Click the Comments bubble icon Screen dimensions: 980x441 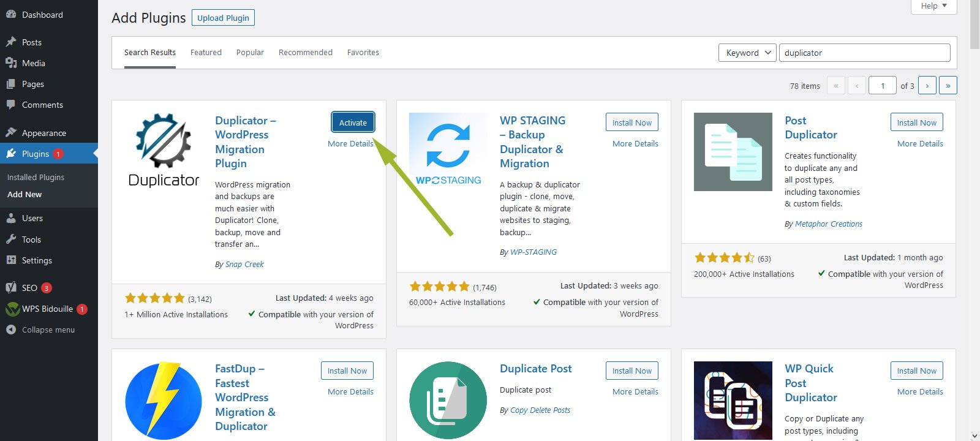point(11,105)
